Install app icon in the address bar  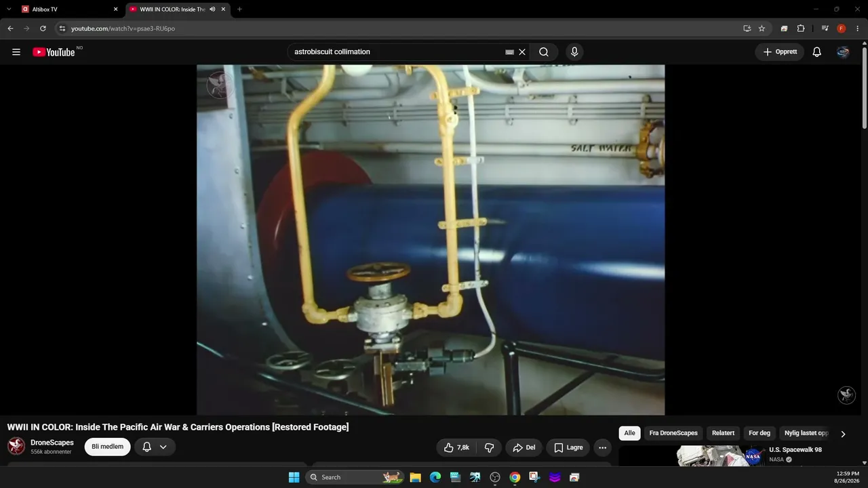[747, 28]
